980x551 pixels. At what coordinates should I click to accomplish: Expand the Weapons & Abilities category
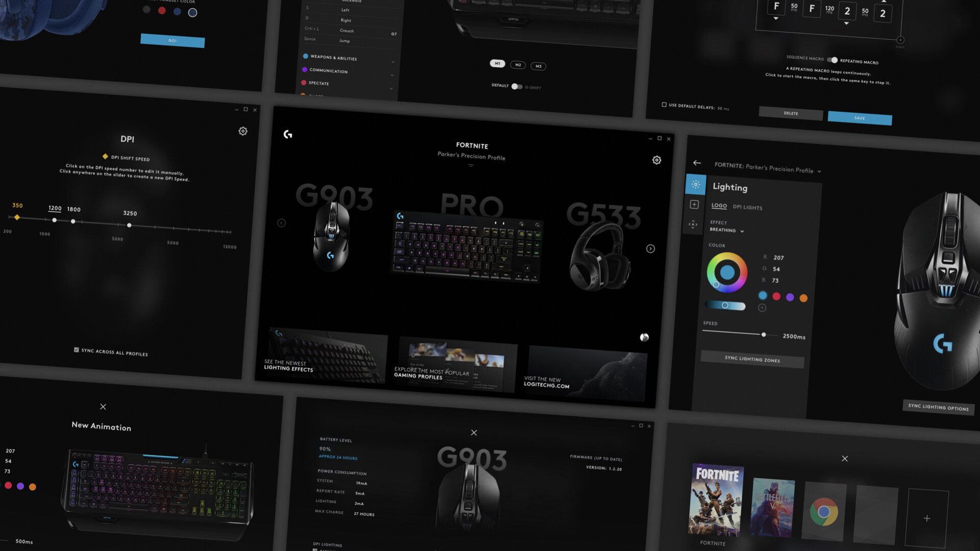click(x=393, y=62)
